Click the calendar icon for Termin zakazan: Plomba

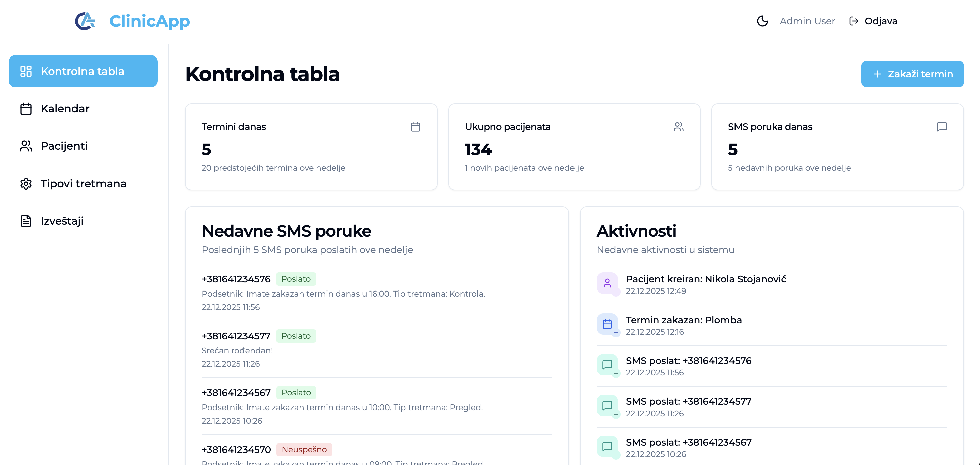pyautogui.click(x=607, y=324)
